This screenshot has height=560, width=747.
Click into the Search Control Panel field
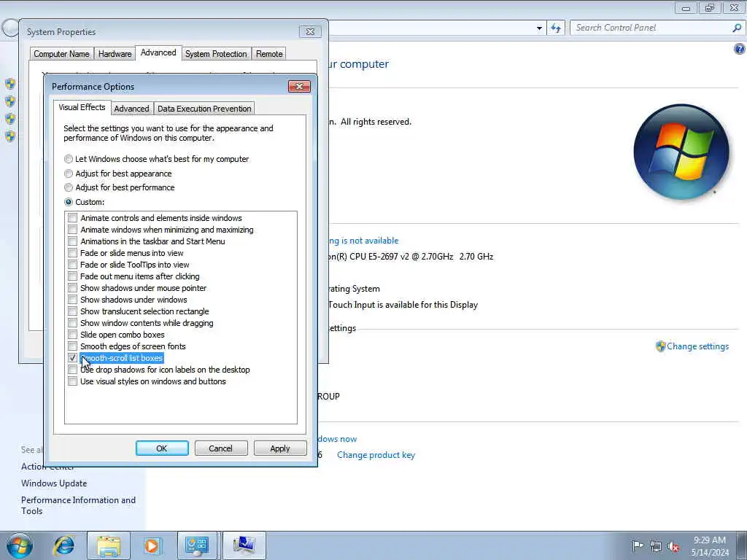pyautogui.click(x=651, y=28)
